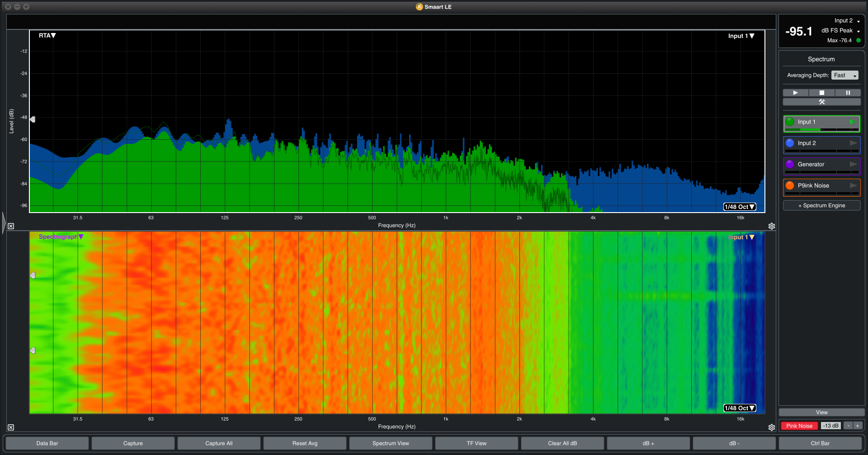Screen dimensions: 868x455
Task: Toggle the Data Bar
Action: click(47, 443)
